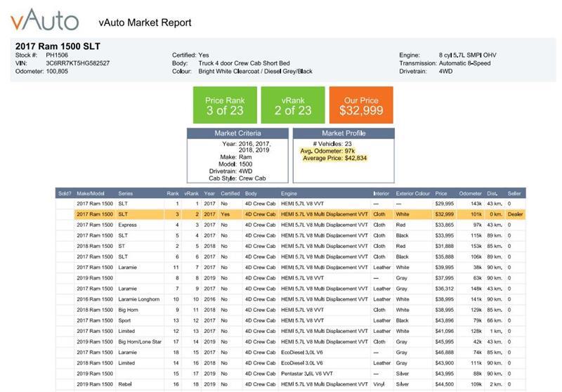
Task: Sort by the Interior column header
Action: 381,193
